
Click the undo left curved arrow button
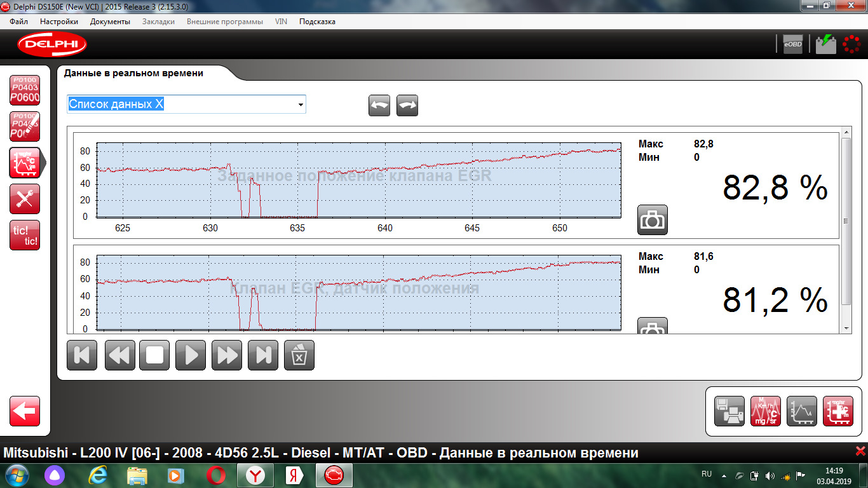click(x=379, y=105)
